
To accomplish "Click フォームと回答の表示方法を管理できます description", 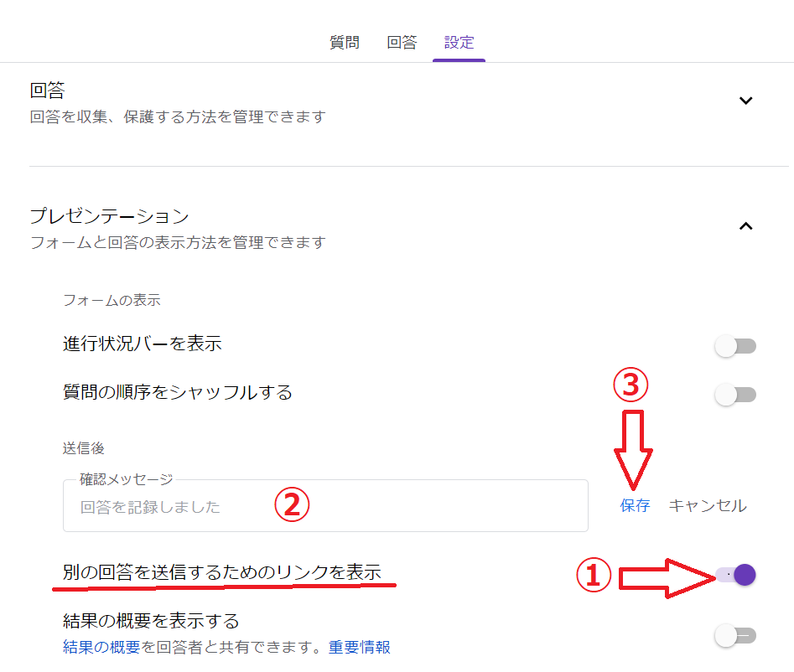I will (x=178, y=242).
